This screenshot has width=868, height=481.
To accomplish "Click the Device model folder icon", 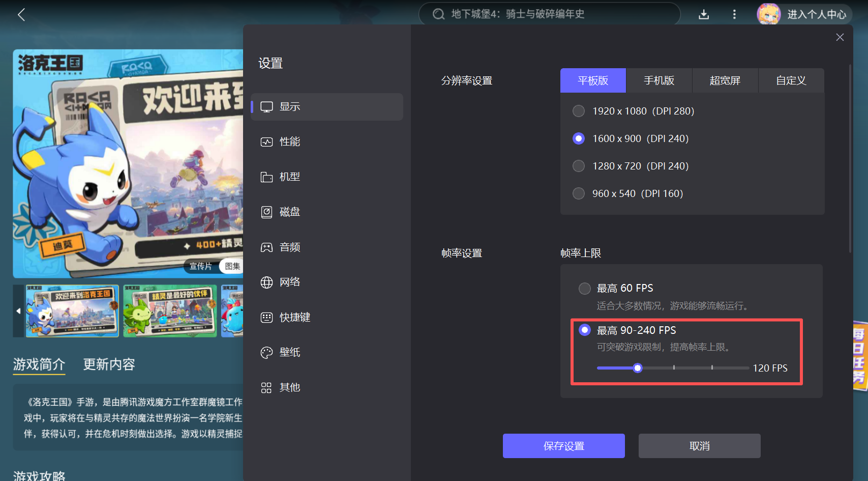I will tap(267, 177).
